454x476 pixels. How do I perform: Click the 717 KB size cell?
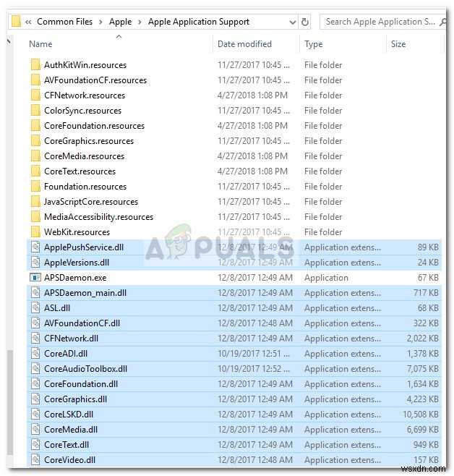[x=426, y=293]
